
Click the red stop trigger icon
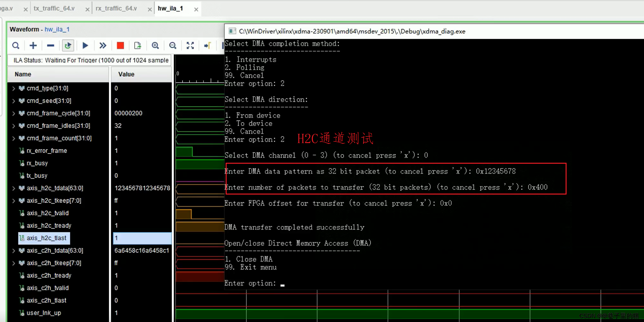pyautogui.click(x=120, y=45)
